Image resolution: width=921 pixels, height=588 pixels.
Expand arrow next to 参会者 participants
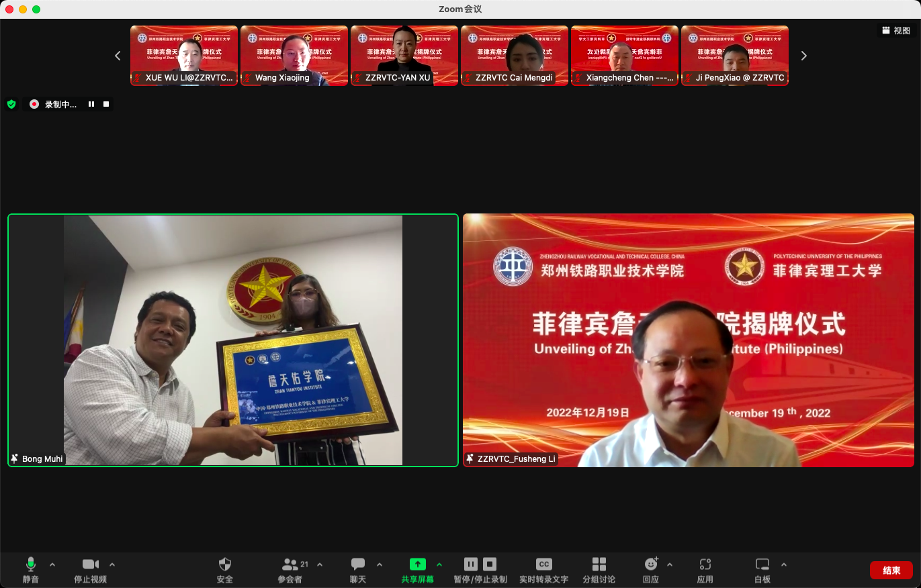tap(320, 565)
